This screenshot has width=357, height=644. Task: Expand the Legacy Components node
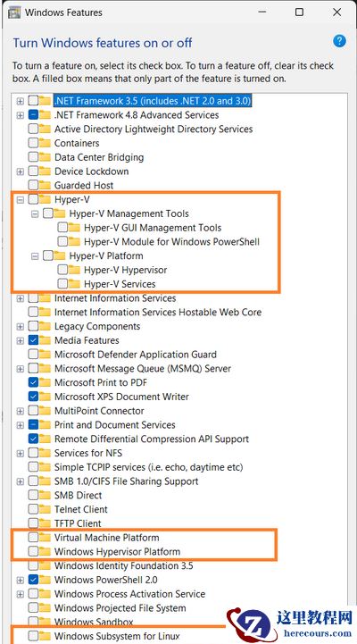[x=21, y=327]
